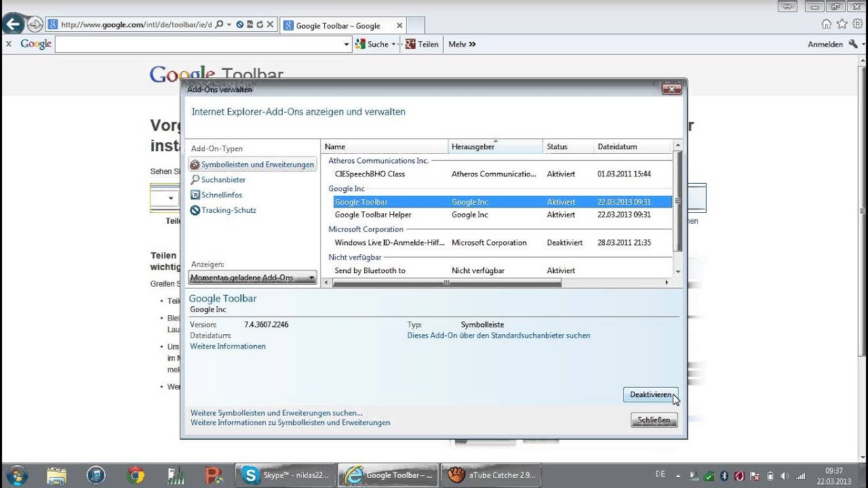The height and width of the screenshot is (488, 868).
Task: Click the stop loading X in address bar
Action: tap(270, 25)
